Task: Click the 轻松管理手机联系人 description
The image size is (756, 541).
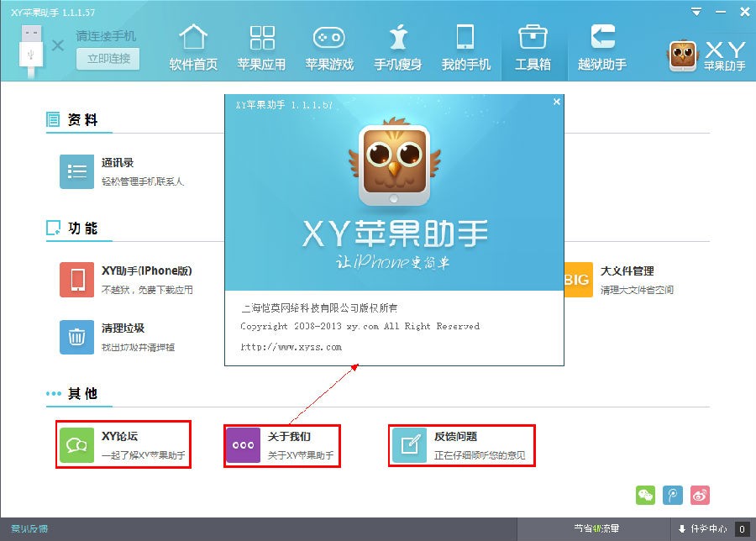Action: (143, 181)
